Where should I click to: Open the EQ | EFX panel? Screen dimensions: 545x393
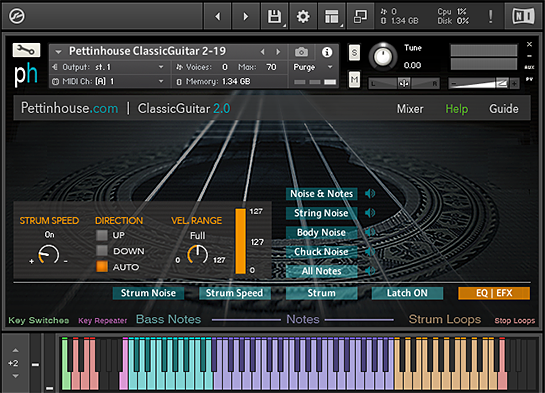tap(494, 293)
